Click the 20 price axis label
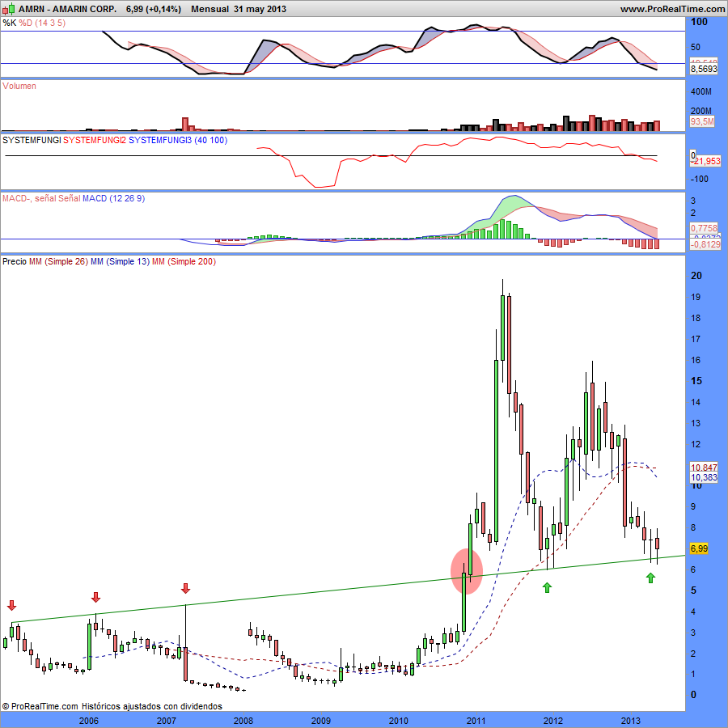The height and width of the screenshot is (728, 728). coord(696,276)
